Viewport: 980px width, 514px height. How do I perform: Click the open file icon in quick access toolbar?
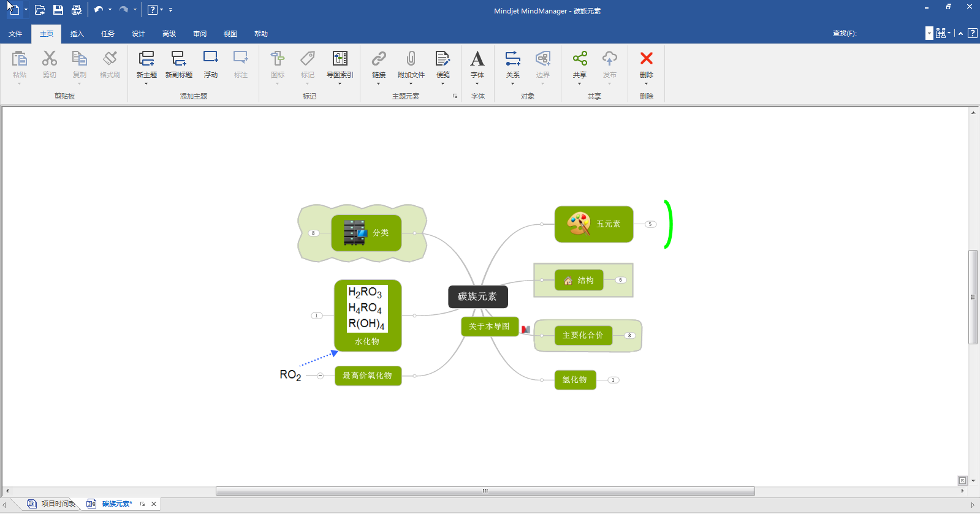(40, 10)
